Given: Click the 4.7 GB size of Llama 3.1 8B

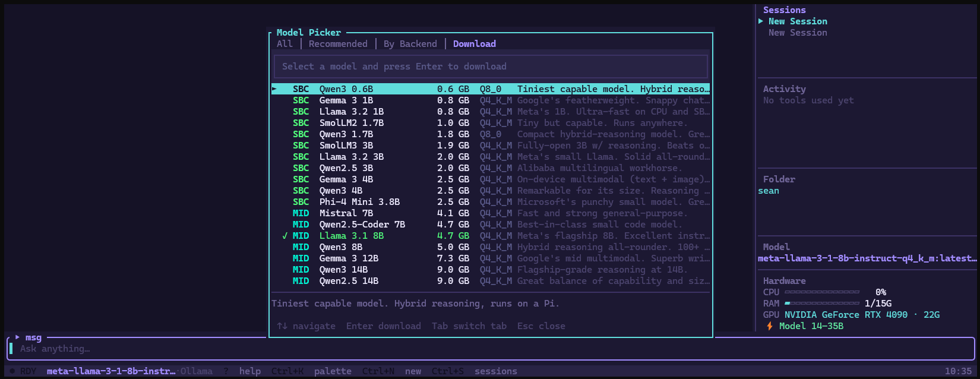Looking at the screenshot, I should pyautogui.click(x=453, y=236).
